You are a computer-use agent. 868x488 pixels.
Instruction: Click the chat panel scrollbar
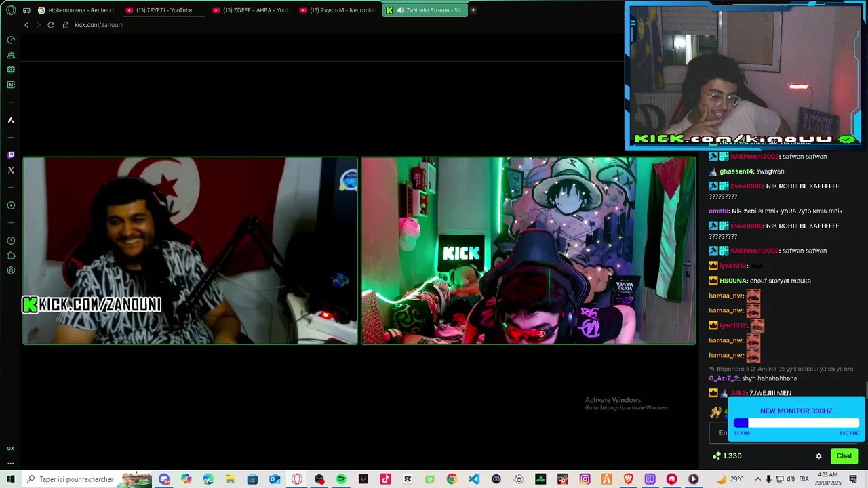(865, 390)
